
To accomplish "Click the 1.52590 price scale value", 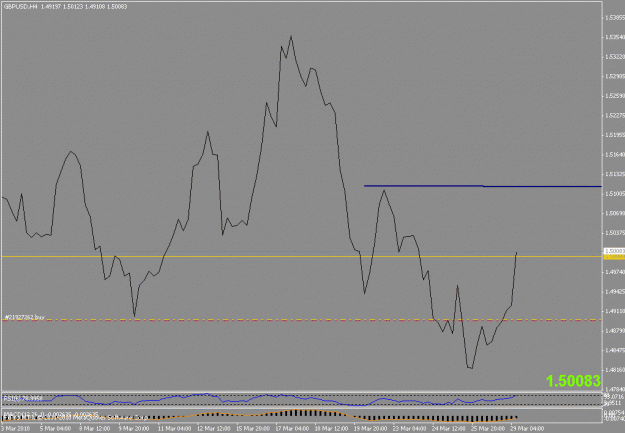I will coord(615,96).
